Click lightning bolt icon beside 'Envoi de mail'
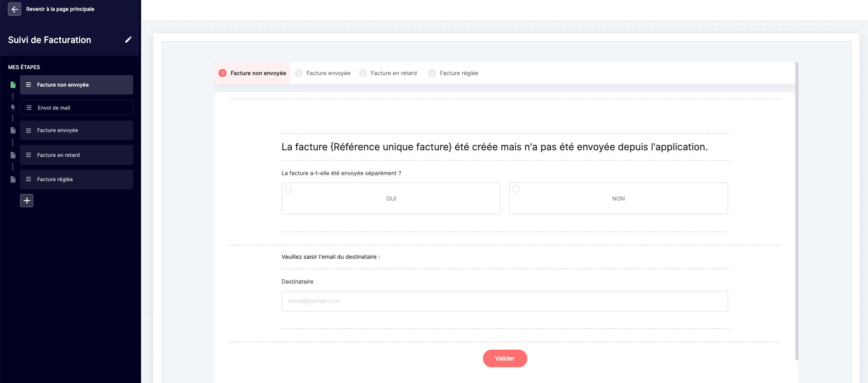The width and height of the screenshot is (868, 383). pos(13,108)
